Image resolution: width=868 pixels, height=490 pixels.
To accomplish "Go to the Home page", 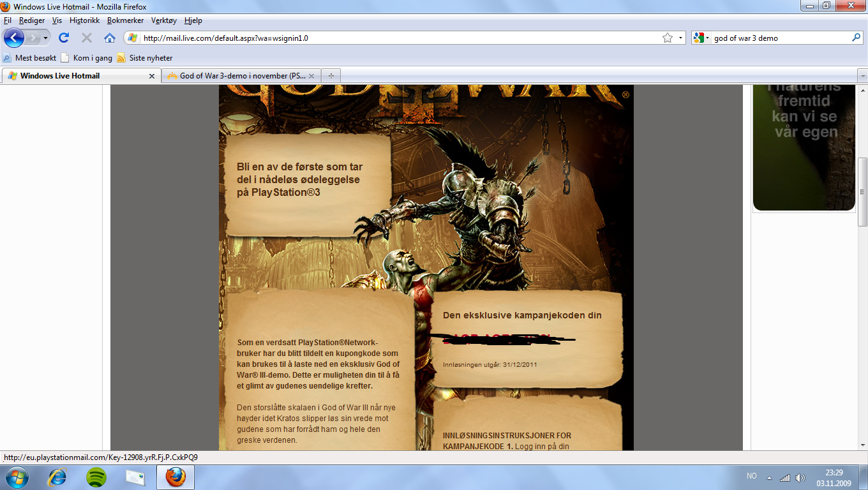I will click(110, 38).
